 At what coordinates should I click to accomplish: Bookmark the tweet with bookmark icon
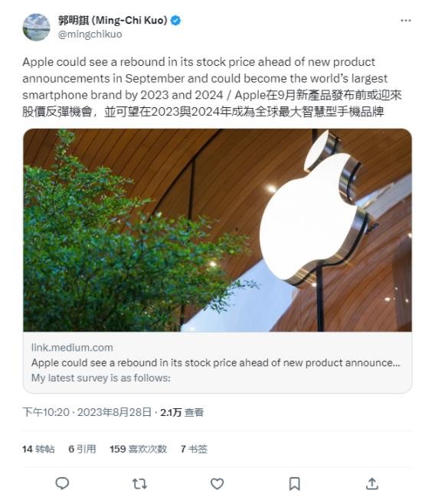click(295, 483)
